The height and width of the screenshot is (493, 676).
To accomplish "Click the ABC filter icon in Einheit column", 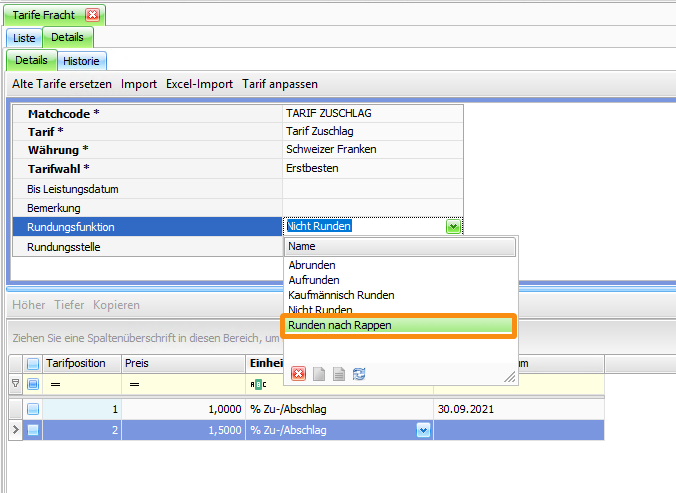I will point(256,384).
